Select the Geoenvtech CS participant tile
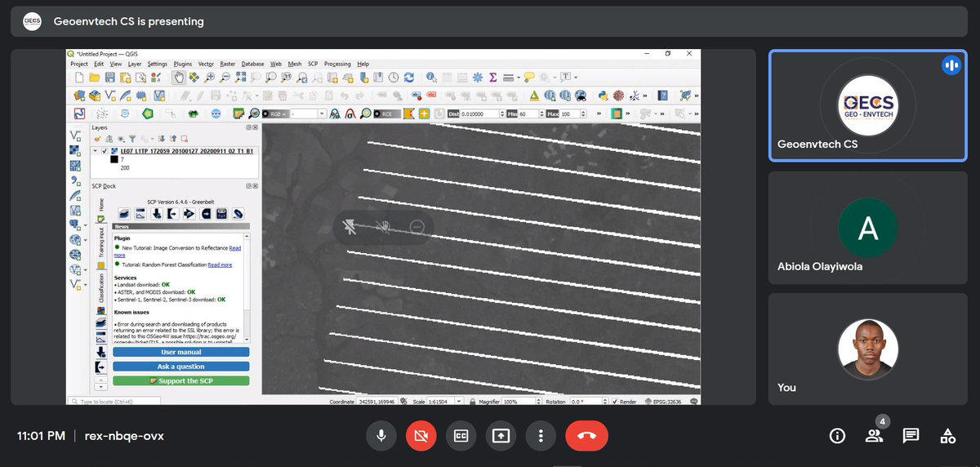This screenshot has height=467, width=980. tap(867, 106)
